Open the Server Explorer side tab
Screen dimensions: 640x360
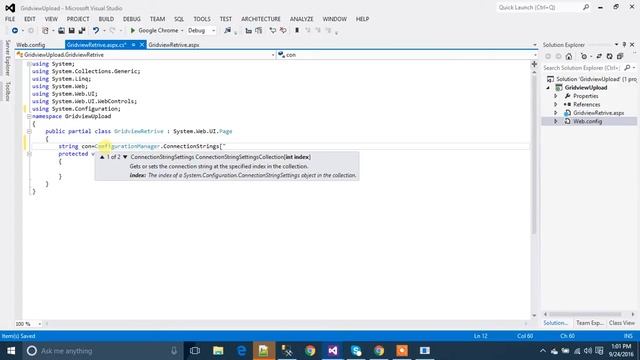point(7,58)
